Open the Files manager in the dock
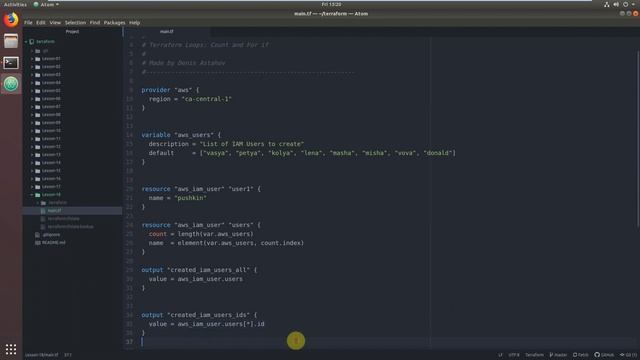Screen dimensions: 640x360 tap(11, 41)
